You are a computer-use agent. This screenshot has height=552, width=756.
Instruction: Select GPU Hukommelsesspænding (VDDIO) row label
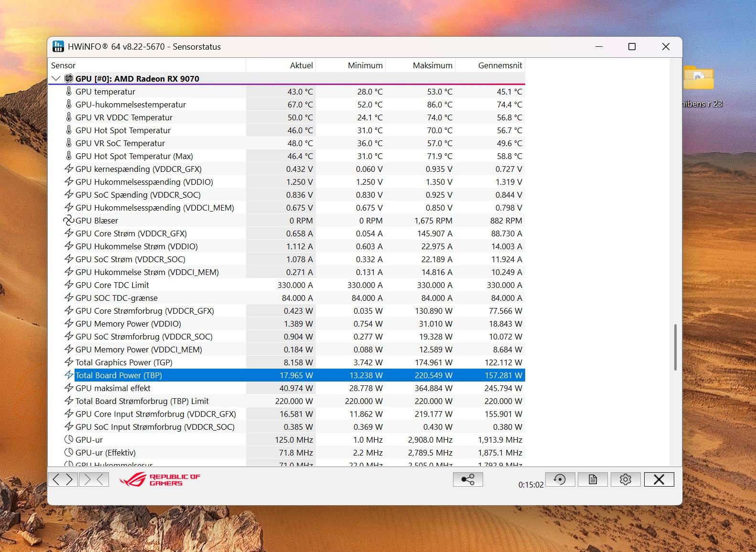144,181
